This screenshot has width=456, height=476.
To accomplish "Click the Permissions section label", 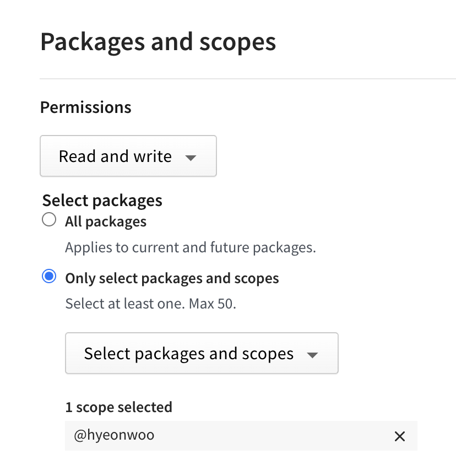I will [86, 107].
